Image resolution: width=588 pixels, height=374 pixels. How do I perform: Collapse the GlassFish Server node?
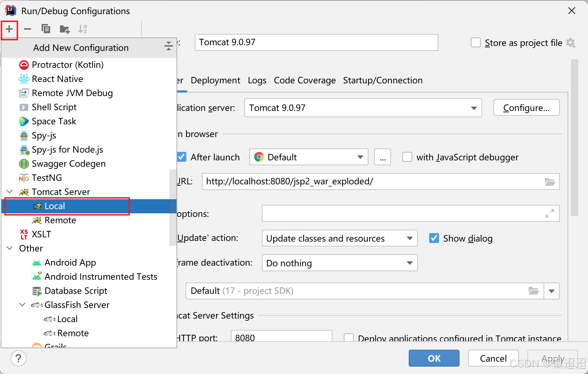pyautogui.click(x=23, y=305)
